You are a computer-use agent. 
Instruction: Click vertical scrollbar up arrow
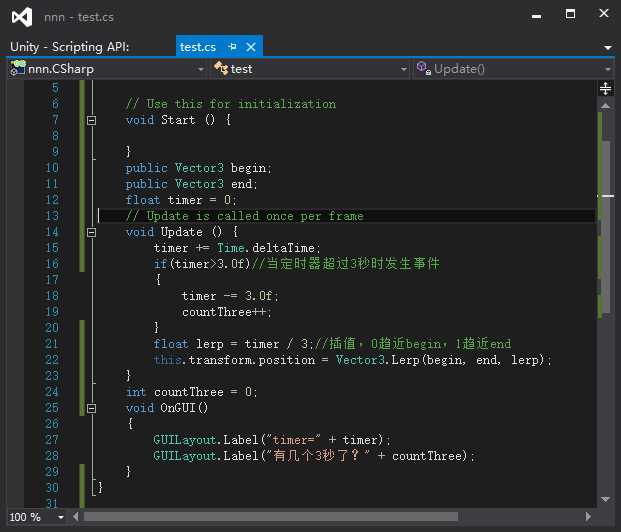(x=605, y=105)
